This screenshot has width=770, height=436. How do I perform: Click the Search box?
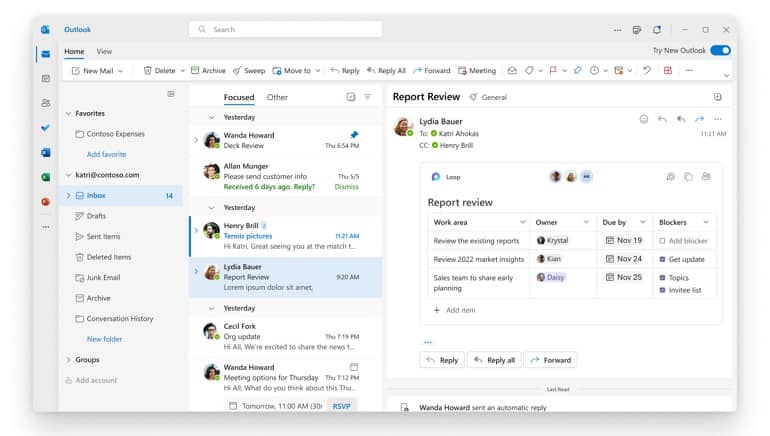(285, 29)
